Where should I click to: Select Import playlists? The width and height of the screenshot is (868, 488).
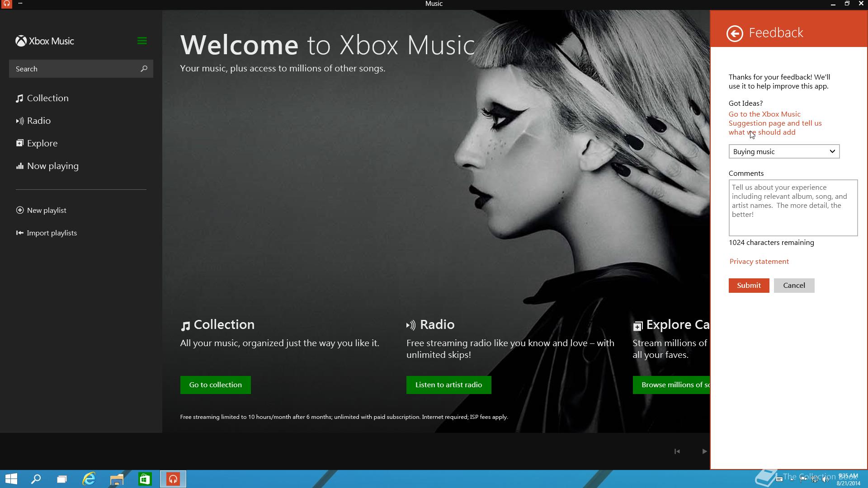[x=46, y=233]
